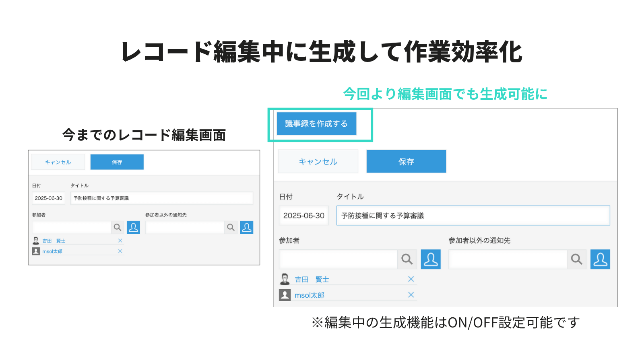644x362 pixels.
Task: Click the タイトル label in right screen
Action: pos(350,197)
